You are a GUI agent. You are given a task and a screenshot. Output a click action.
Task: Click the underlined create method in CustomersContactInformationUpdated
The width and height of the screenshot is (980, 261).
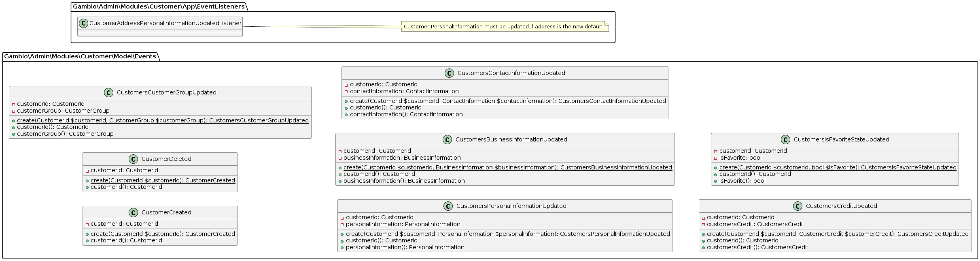pos(507,101)
